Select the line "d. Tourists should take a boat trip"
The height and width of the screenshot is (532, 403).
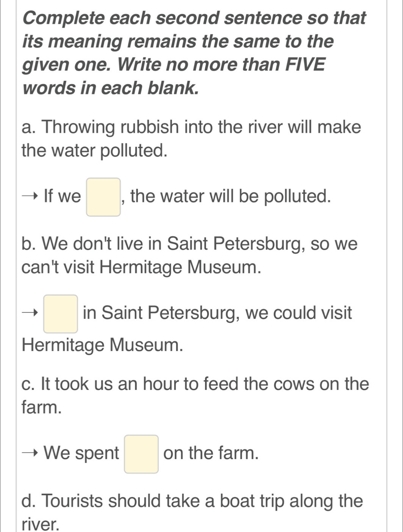tap(192, 501)
